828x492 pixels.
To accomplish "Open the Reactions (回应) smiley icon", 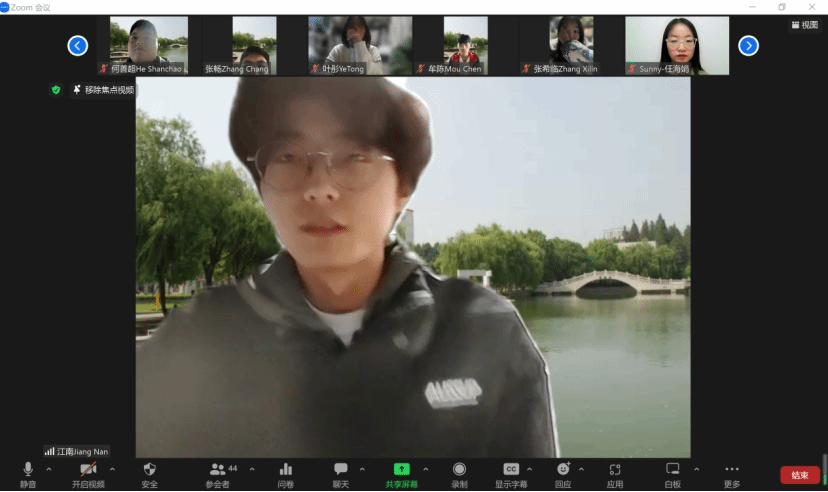I will pos(563,475).
